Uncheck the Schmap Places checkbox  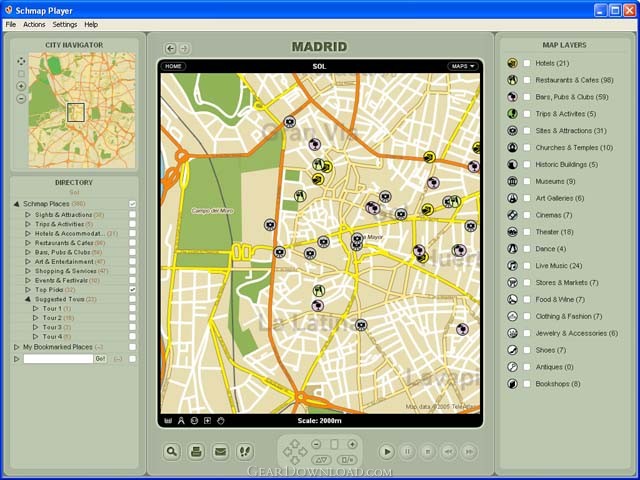pyautogui.click(x=132, y=204)
